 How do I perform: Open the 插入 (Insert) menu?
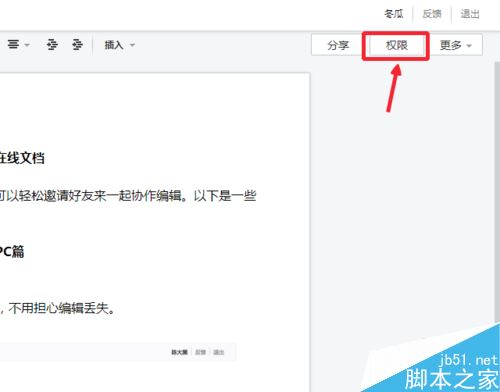click(119, 45)
